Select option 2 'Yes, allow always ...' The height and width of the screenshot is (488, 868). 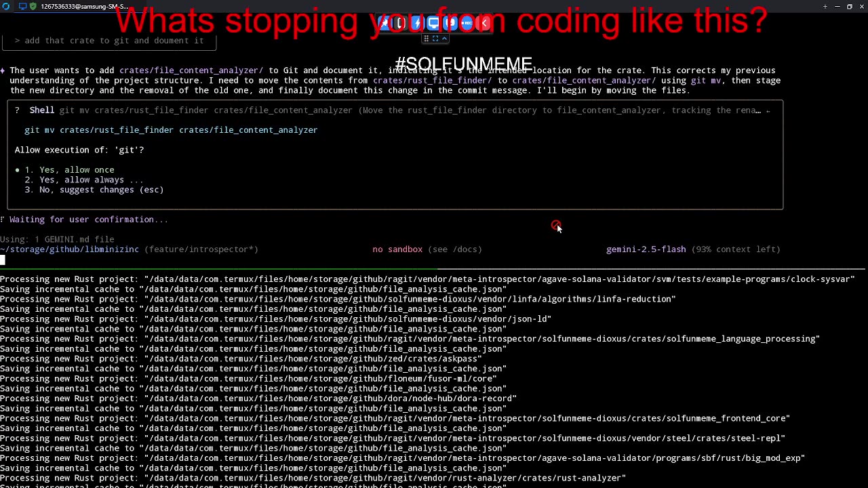[x=84, y=180]
